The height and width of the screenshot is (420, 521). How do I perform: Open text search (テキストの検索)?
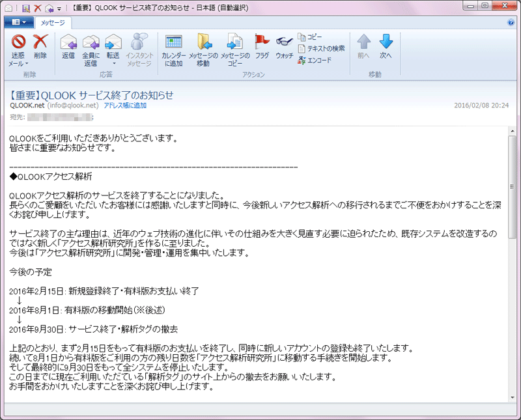point(321,49)
